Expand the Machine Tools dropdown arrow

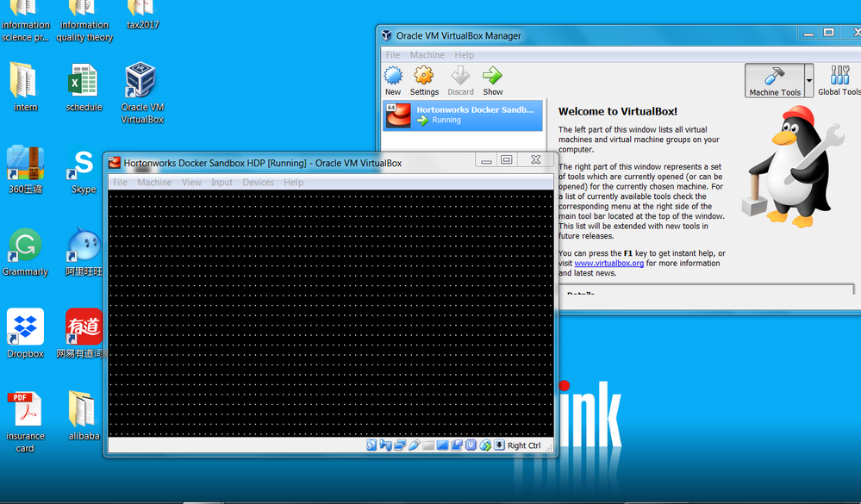coord(808,80)
